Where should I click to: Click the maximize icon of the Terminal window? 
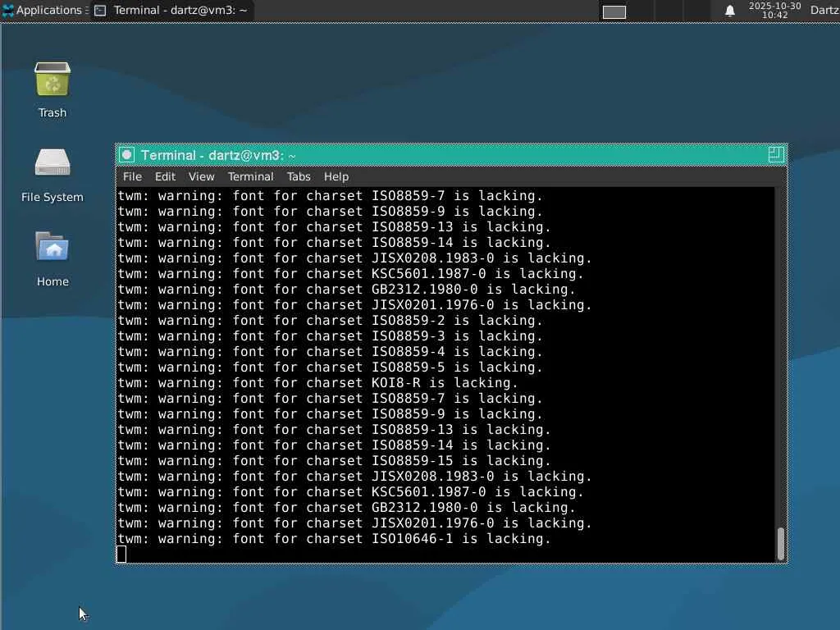[776, 155]
